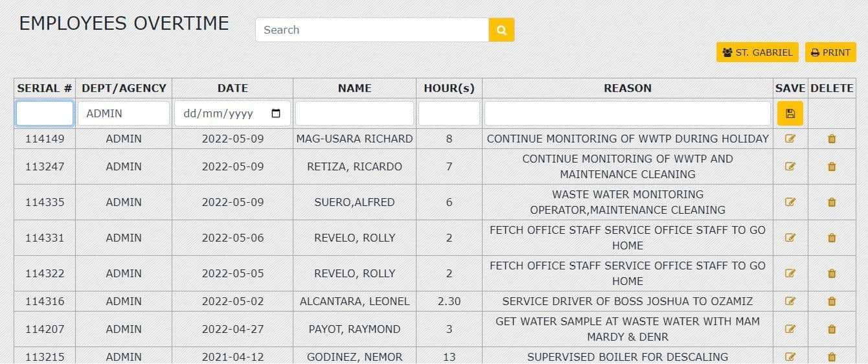Click the save floppy disk icon
Viewport: 868px width, 364px height.
790,113
